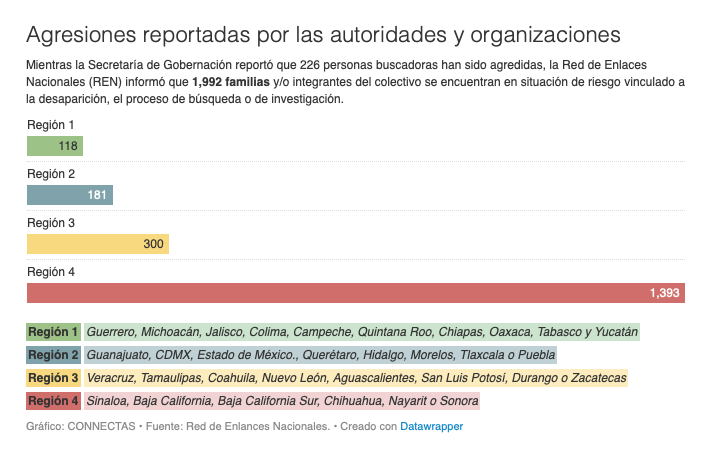Click the green Región 1 legend tag
Viewport: 702px width, 453px height.
pyautogui.click(x=54, y=331)
